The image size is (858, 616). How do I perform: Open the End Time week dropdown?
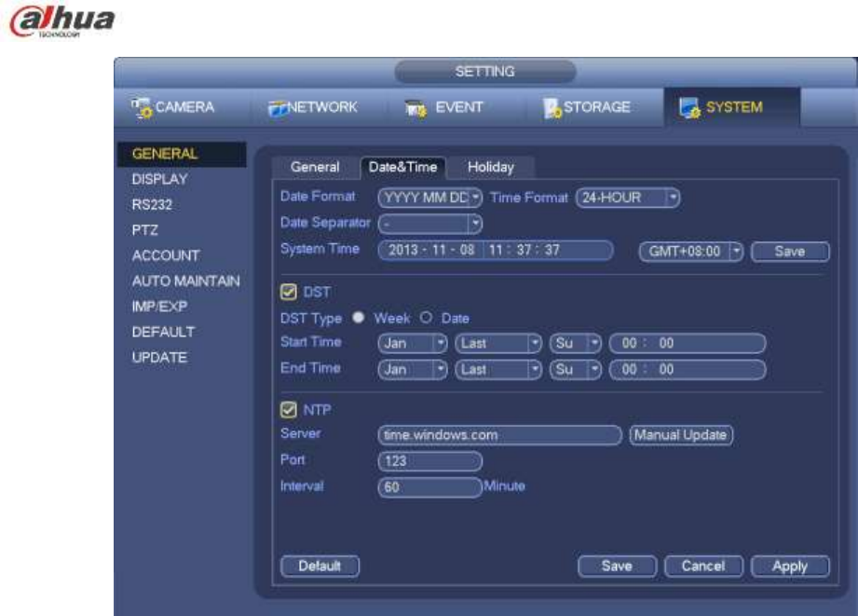[x=498, y=370]
